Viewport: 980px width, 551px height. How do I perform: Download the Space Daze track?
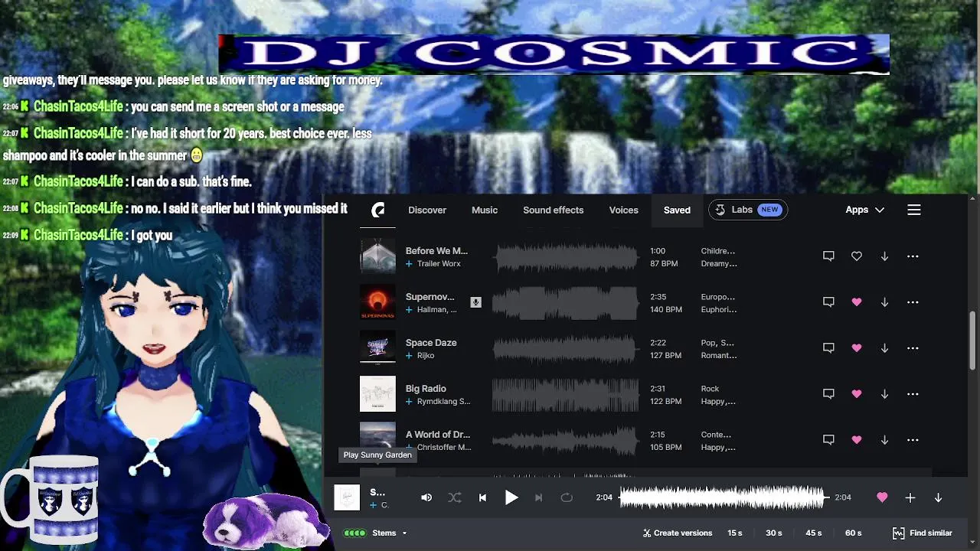884,348
